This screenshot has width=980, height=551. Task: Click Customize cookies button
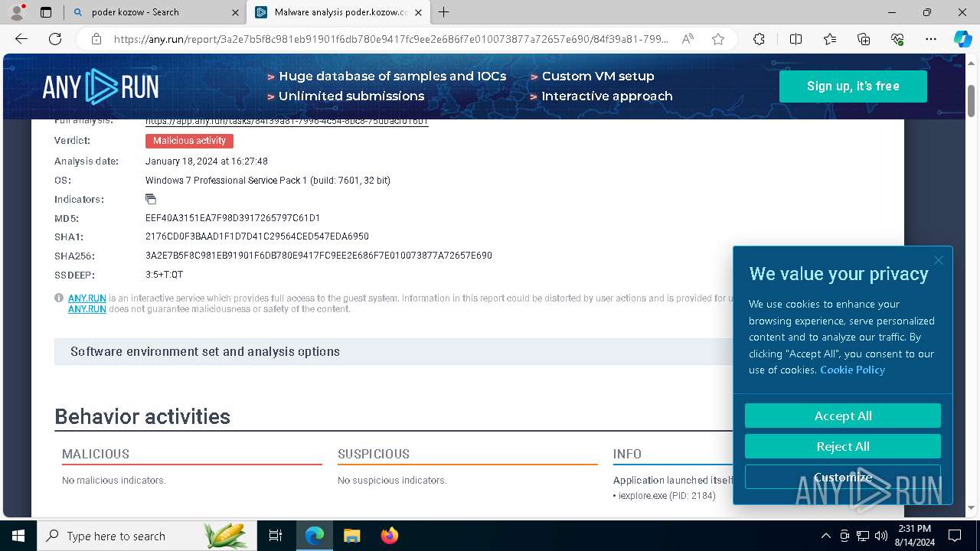pos(843,477)
